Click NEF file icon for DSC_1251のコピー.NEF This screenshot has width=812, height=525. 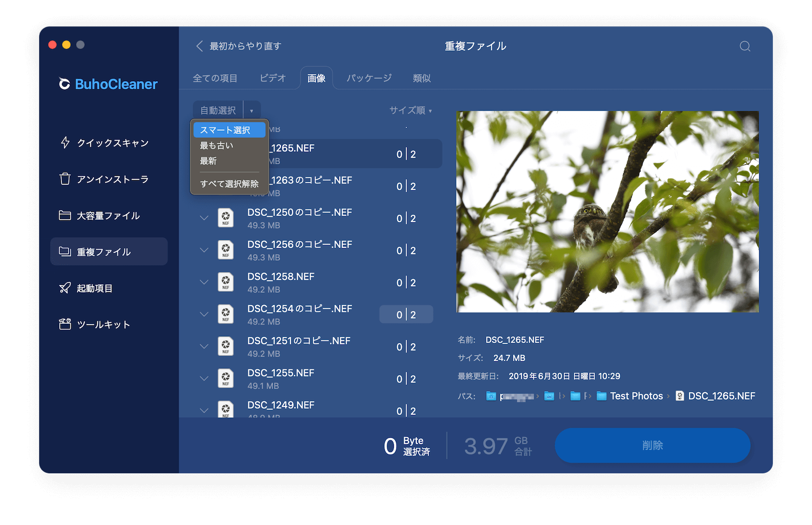coord(226,346)
